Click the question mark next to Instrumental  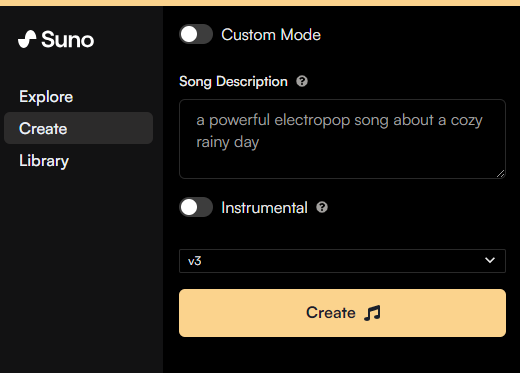322,207
